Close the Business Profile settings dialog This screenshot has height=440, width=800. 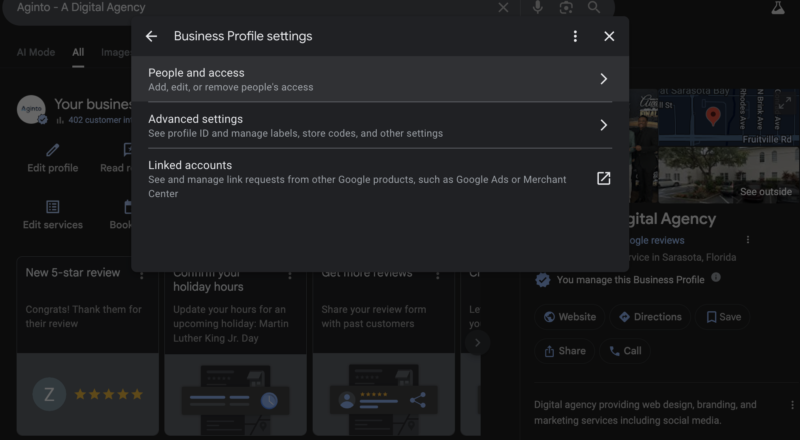click(x=609, y=36)
